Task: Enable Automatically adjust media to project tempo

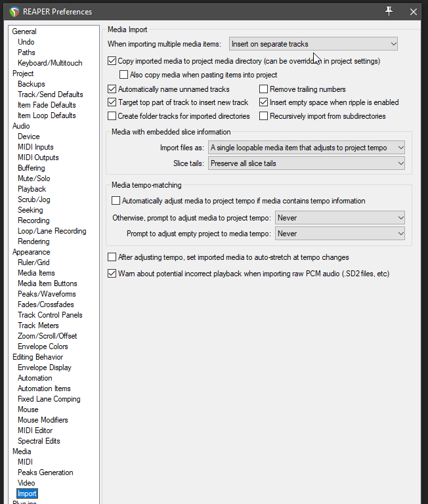Action: 116,201
